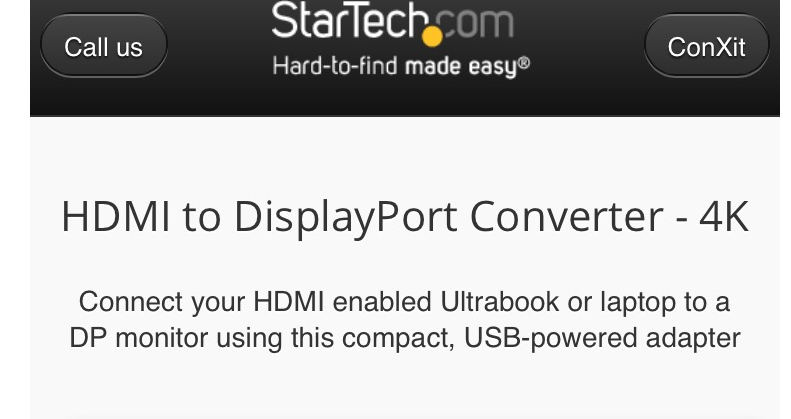This screenshot has width=791, height=419.
Task: Click the word HDMI starting the heading
Action: (x=116, y=216)
